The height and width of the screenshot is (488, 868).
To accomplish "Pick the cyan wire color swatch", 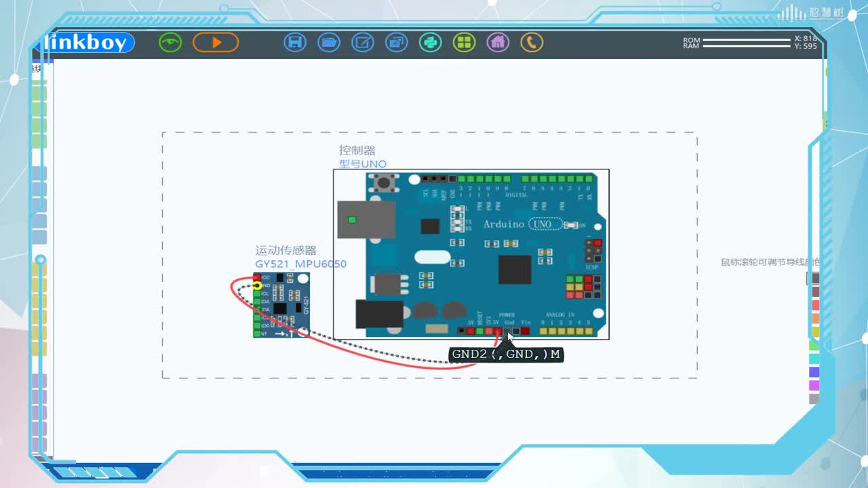I will click(814, 359).
